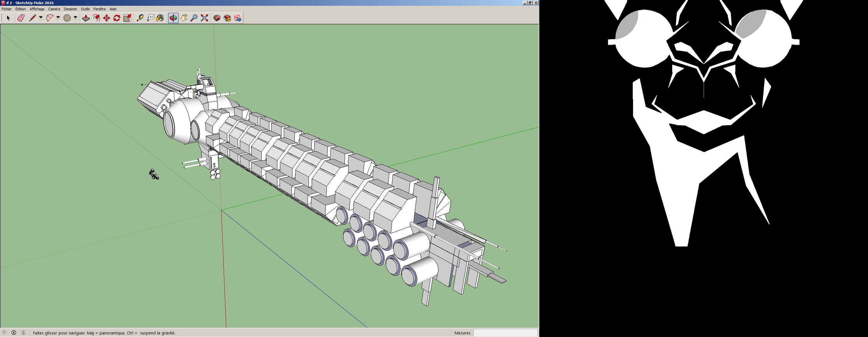The image size is (868, 337).
Task: Select the Rotate tool
Action: point(117,18)
